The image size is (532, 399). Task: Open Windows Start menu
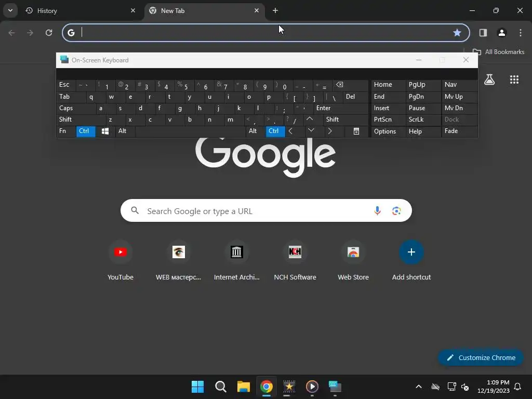pyautogui.click(x=197, y=387)
